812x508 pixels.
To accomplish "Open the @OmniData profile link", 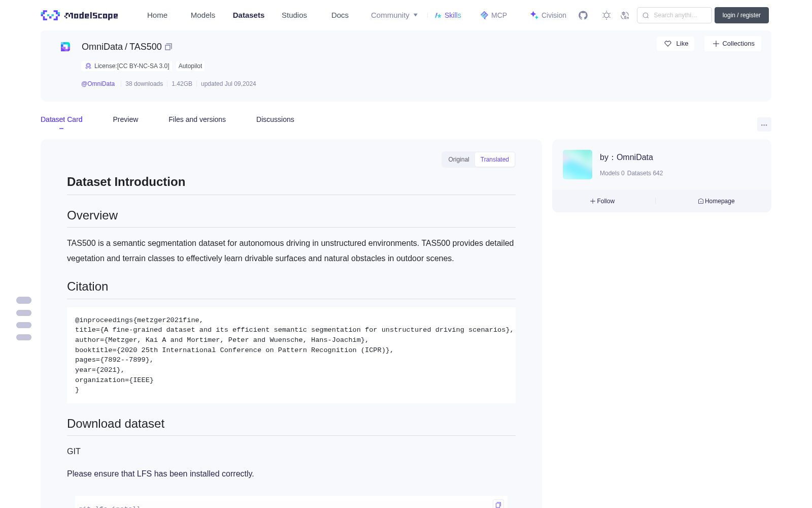I will tap(98, 84).
